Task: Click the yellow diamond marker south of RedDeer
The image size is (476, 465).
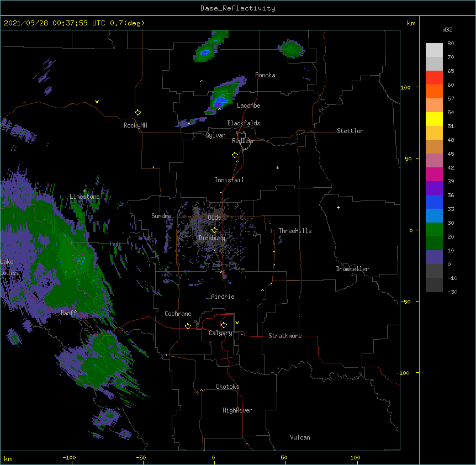Action: click(x=235, y=155)
